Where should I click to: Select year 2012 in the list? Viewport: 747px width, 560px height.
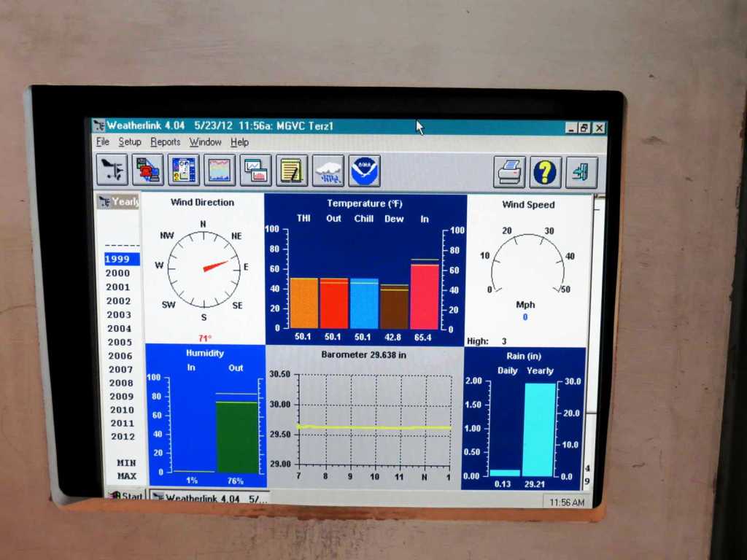pos(123,436)
